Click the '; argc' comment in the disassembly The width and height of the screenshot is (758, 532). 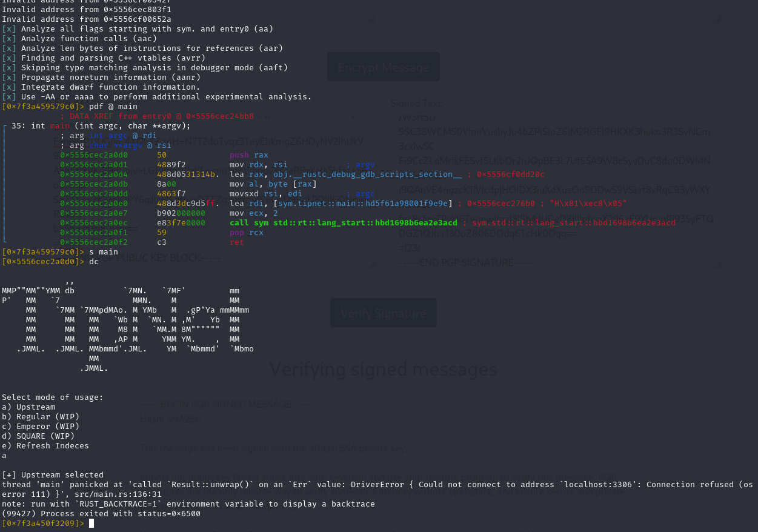pos(361,194)
